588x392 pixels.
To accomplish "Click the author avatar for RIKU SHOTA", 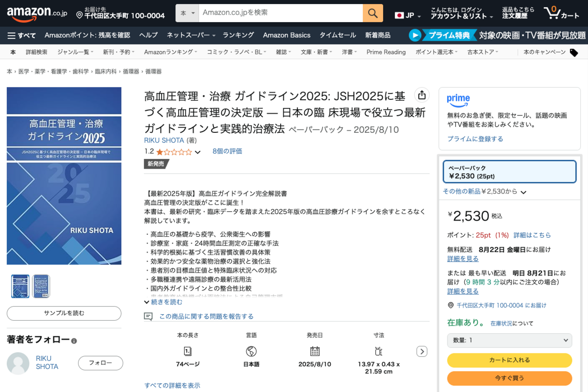I will (x=18, y=363).
